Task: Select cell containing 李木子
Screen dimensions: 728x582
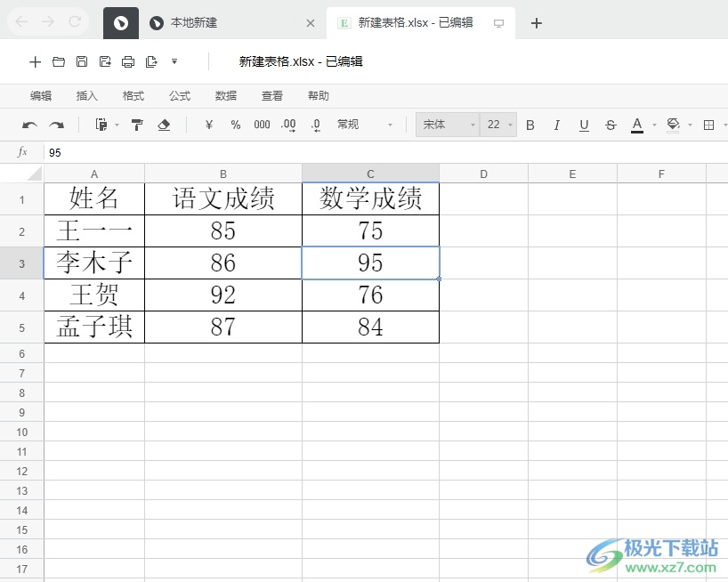Action: pos(94,263)
